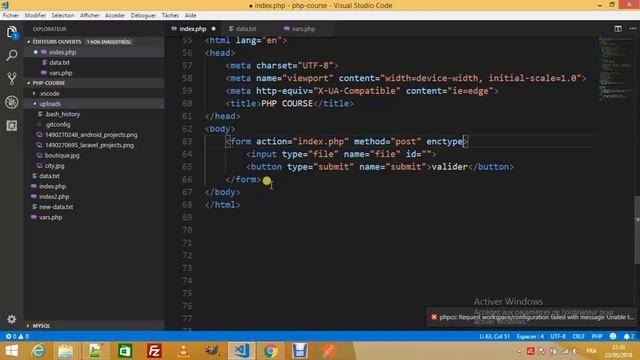Open the Fichier menu

click(11, 16)
